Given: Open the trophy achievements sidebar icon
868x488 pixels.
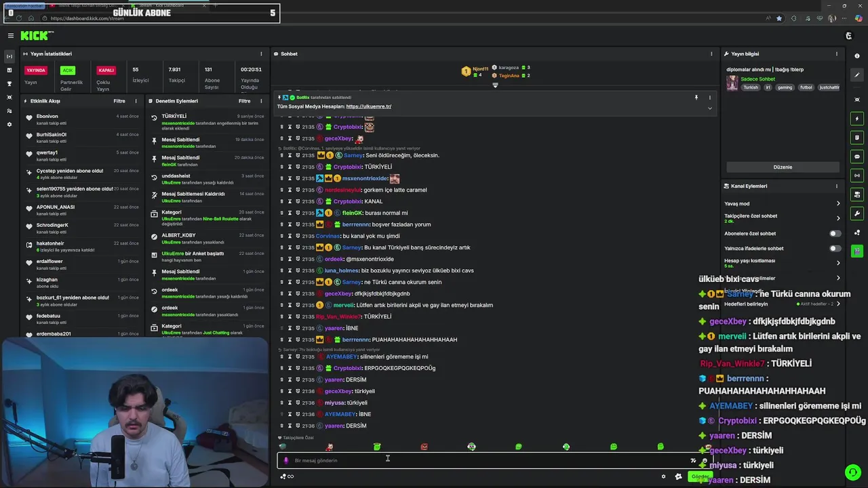Looking at the screenshot, I should tap(9, 83).
